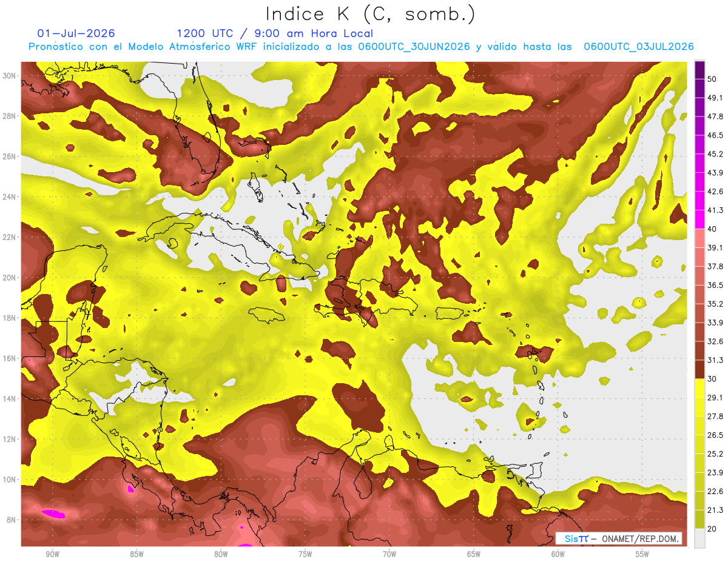728x562 pixels.
Task: Click the colorbar value '26.5'
Action: click(715, 435)
